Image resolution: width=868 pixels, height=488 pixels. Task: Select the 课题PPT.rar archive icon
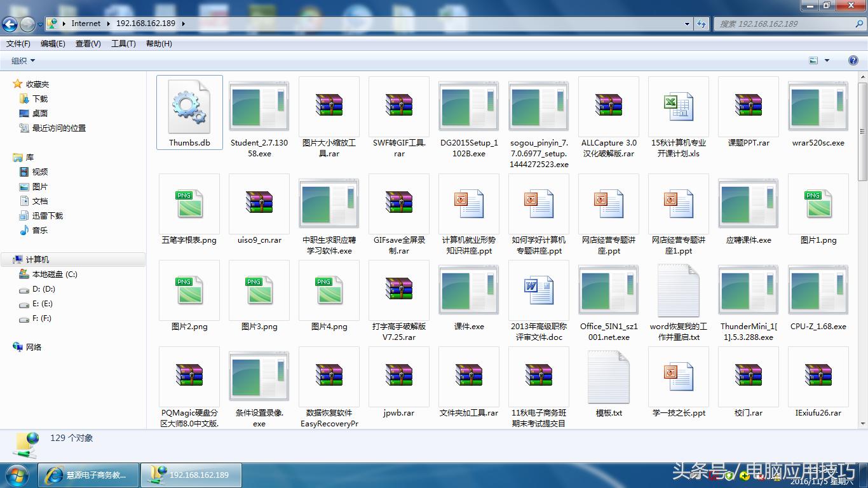pos(749,107)
